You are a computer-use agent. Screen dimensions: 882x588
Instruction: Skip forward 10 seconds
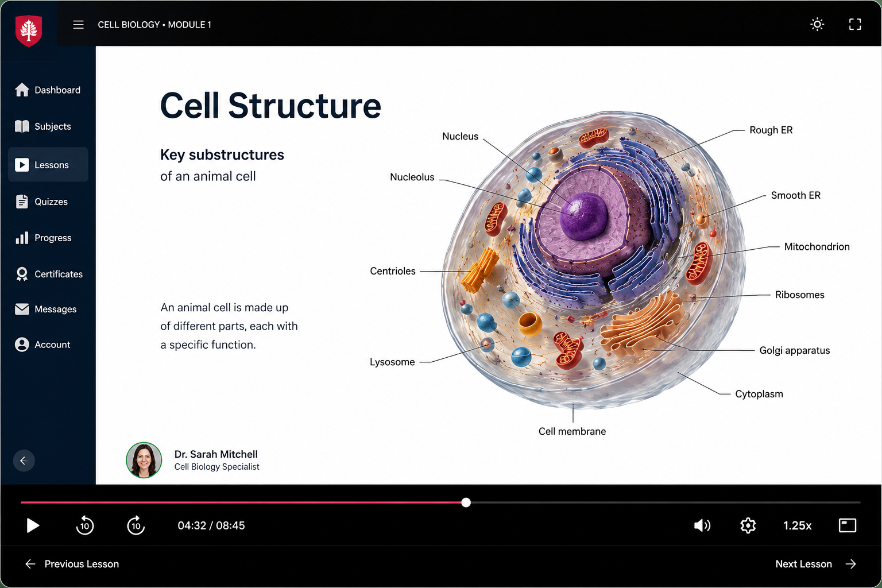coord(136,525)
